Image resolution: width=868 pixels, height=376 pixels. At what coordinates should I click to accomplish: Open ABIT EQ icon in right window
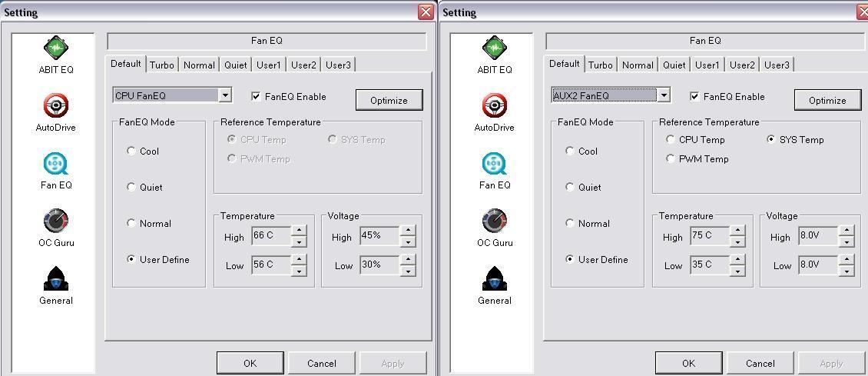tap(495, 48)
